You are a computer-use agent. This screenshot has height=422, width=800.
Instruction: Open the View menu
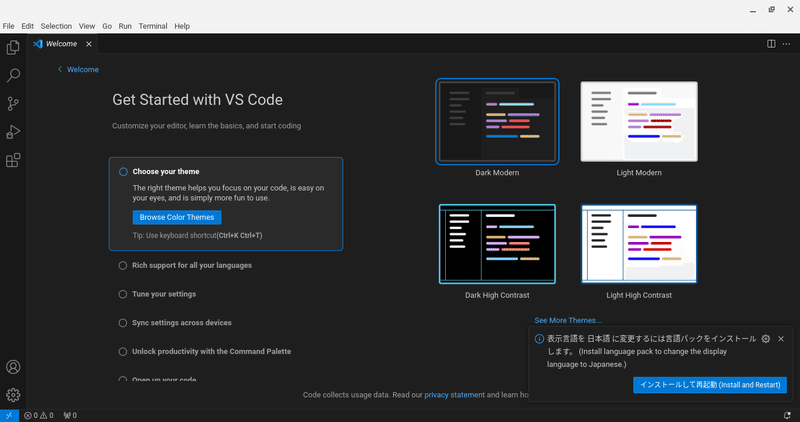click(x=87, y=26)
